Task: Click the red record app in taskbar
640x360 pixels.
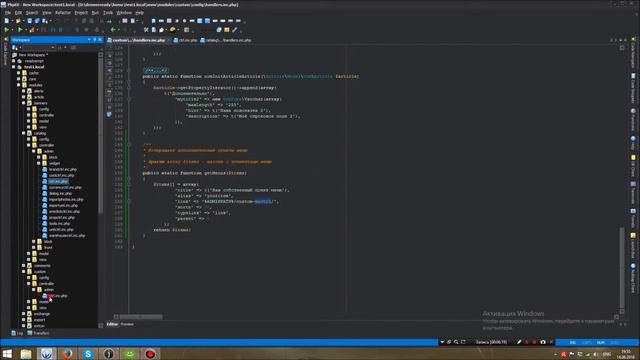Action: [x=150, y=354]
